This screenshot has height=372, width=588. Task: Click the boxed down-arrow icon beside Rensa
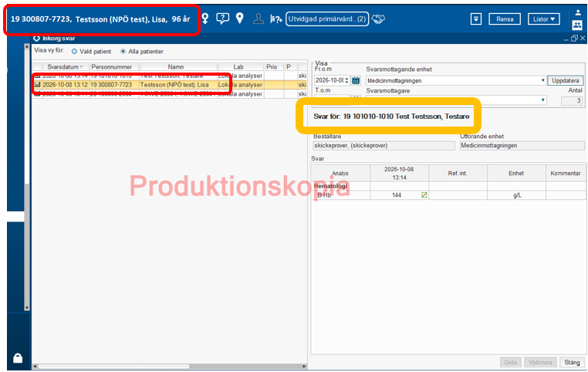476,19
